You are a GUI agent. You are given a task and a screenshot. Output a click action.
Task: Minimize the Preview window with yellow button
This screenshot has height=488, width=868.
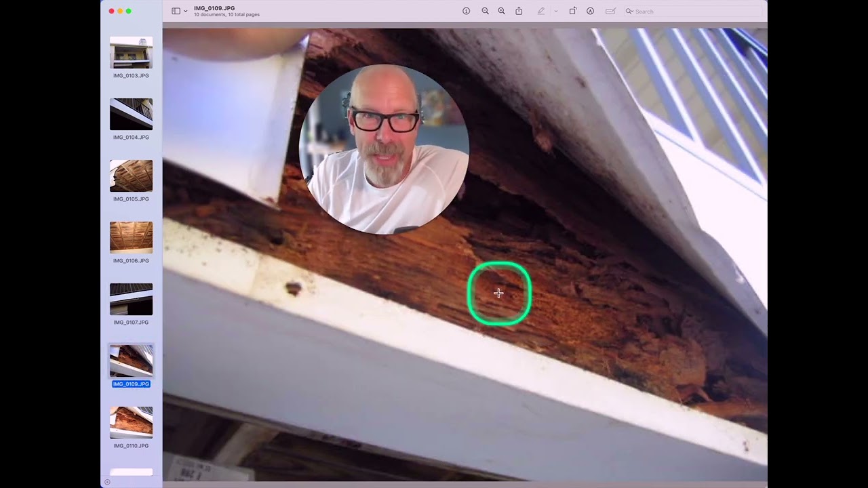[120, 11]
